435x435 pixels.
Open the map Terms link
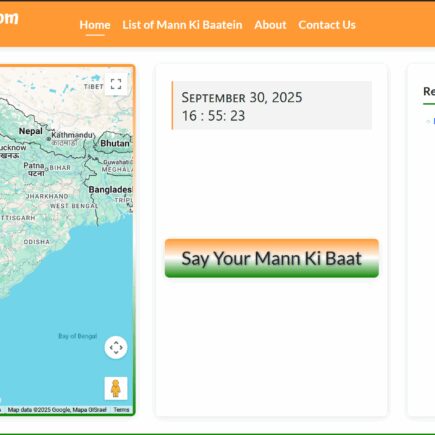(121, 410)
